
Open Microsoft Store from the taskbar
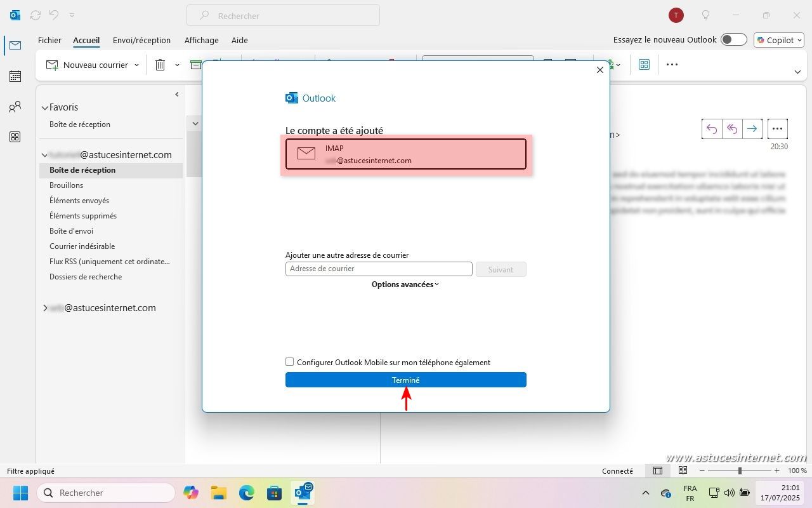[x=274, y=493]
